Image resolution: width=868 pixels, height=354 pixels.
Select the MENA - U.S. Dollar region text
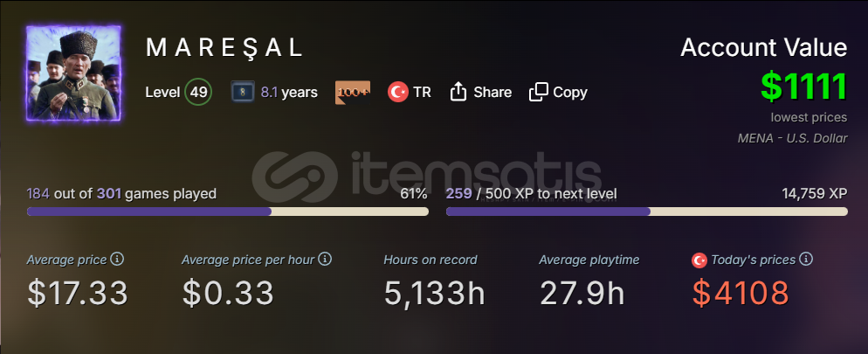tap(792, 138)
